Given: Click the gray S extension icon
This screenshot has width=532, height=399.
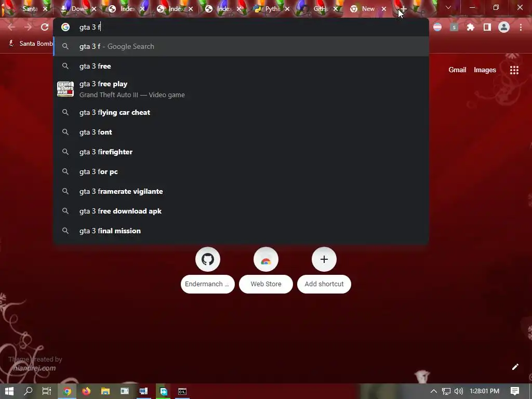Looking at the screenshot, I should point(454,27).
